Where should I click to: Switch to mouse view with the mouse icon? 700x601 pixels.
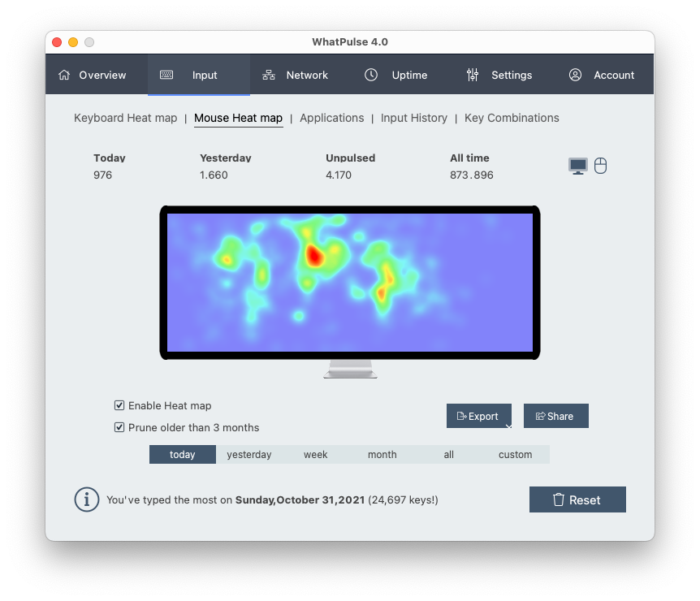tap(600, 166)
